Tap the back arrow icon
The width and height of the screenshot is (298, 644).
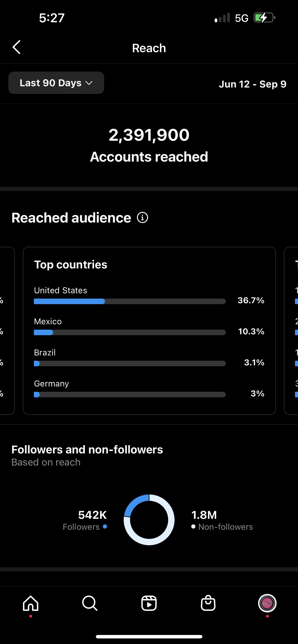[16, 47]
